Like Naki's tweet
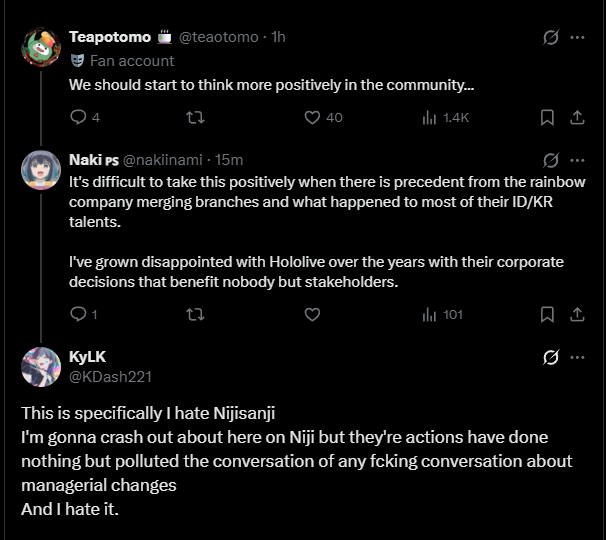Screen dimensions: 606x540 pos(312,314)
